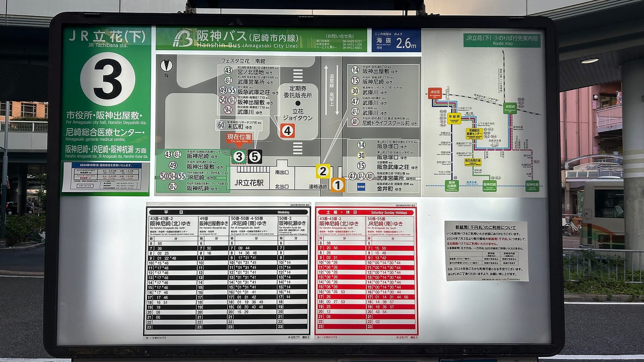Click route circle 14 beside 阪神出屋敷 on the map

355,70
